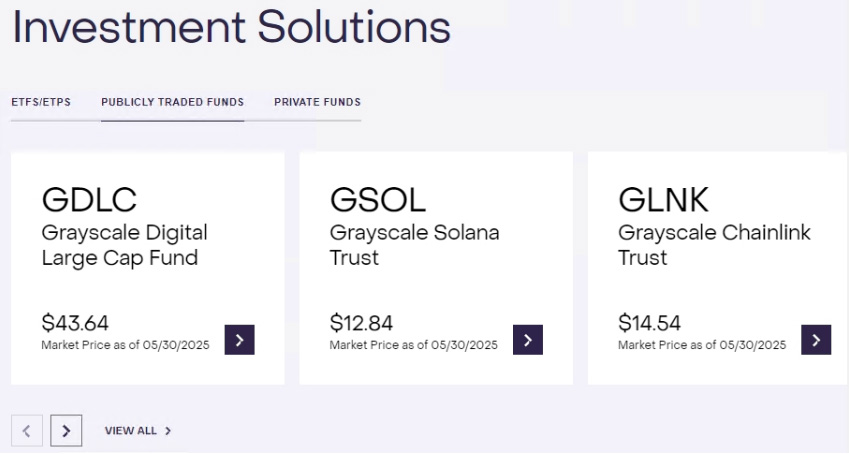Click the Grayscale Solana Trust name
Screen dimensions: 849x454
tap(414, 245)
